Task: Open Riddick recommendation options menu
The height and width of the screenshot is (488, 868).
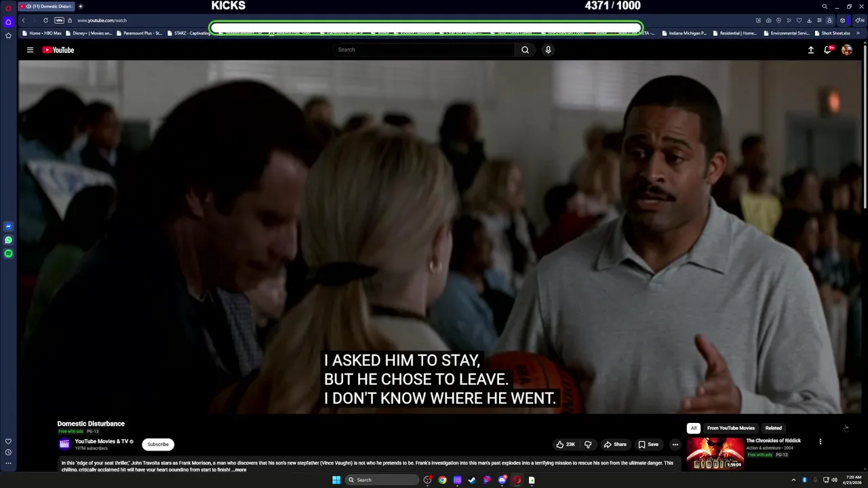Action: click(x=821, y=441)
